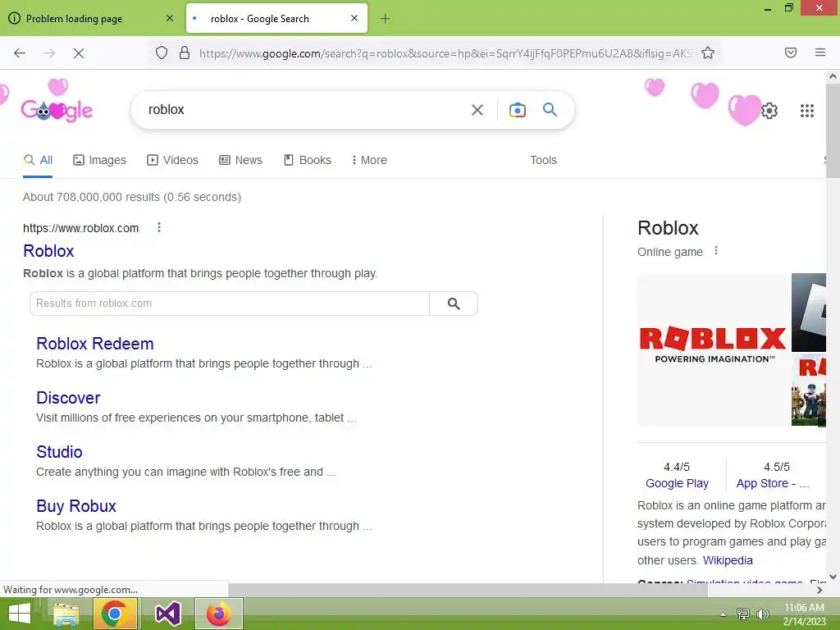This screenshot has width=840, height=630.
Task: Open Google quick settings gear
Action: tap(769, 111)
